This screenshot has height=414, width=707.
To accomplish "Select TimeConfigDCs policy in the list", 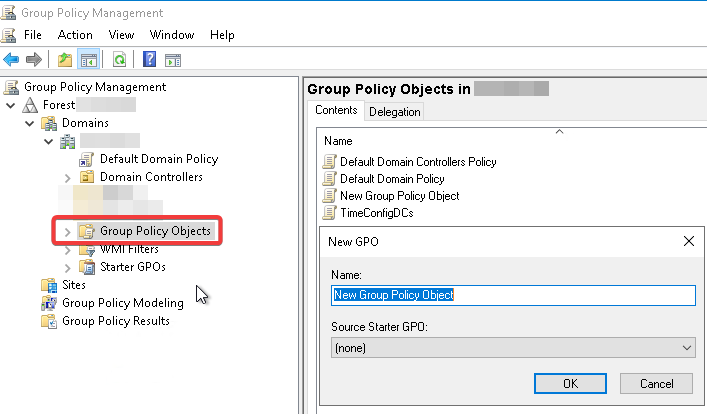I will click(375, 213).
